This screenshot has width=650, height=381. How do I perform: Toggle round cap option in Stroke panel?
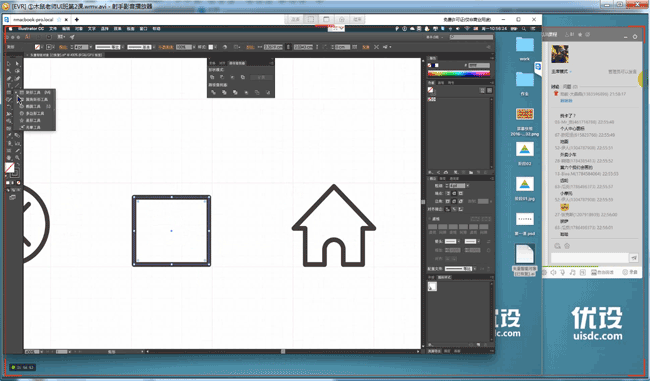click(x=454, y=193)
